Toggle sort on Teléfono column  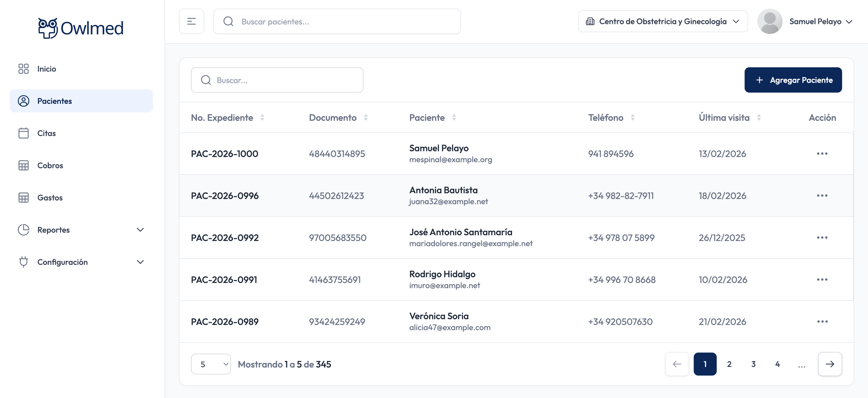point(632,118)
